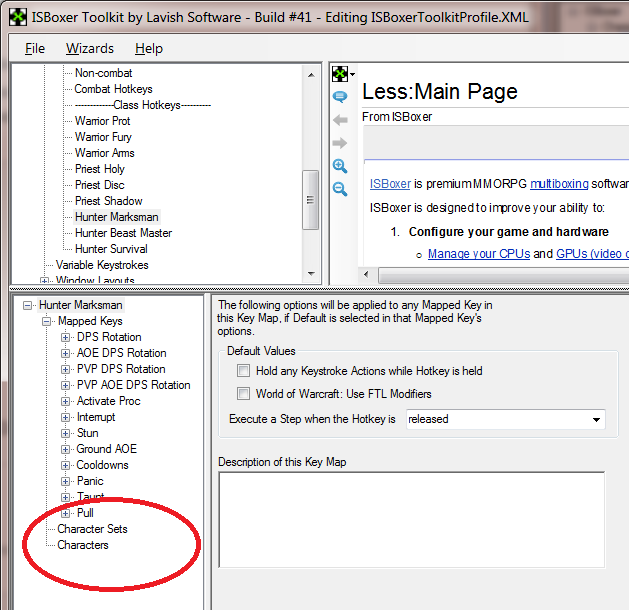Screen dimensions: 629x610
Task: Select Combat Hotkeys in the upper tree
Action: (114, 89)
